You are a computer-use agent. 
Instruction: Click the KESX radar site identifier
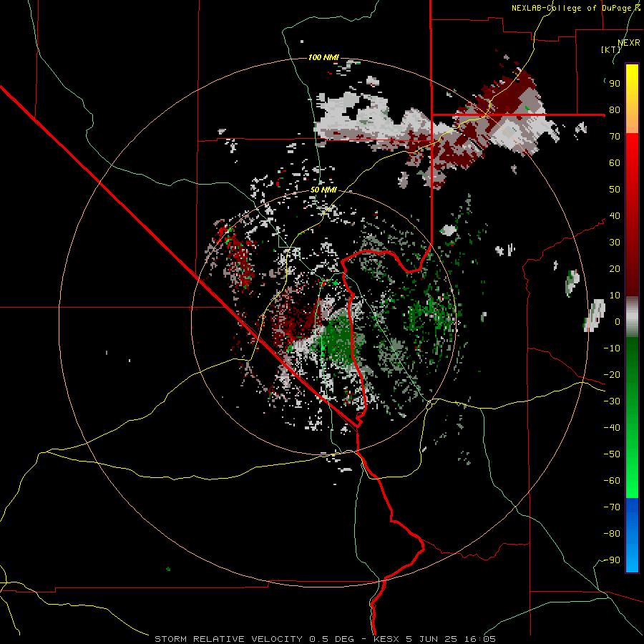(386, 639)
